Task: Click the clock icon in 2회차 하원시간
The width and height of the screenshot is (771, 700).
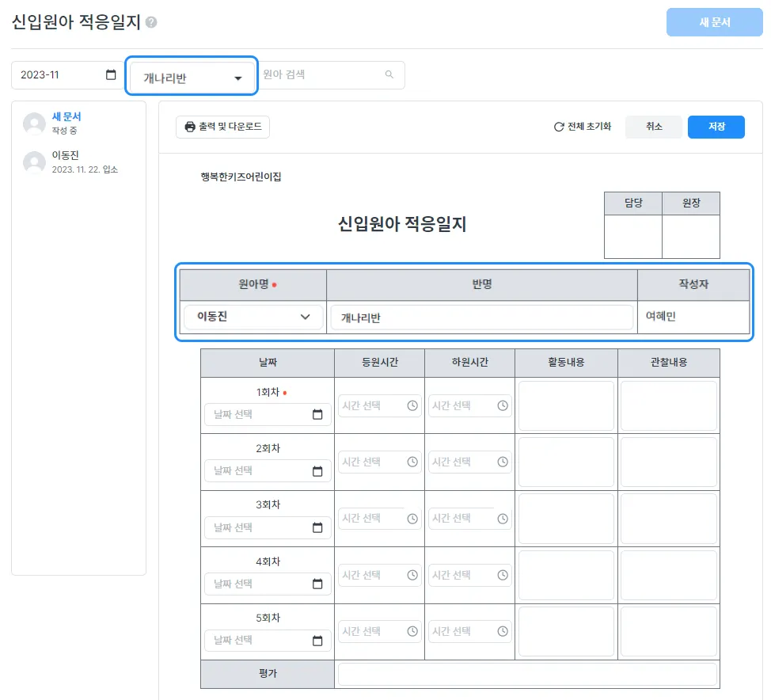Action: click(503, 462)
